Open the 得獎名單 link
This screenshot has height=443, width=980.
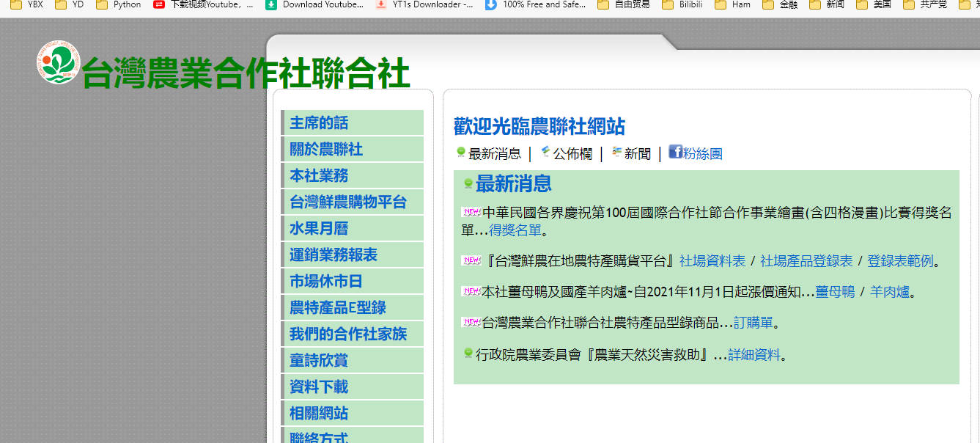515,230
